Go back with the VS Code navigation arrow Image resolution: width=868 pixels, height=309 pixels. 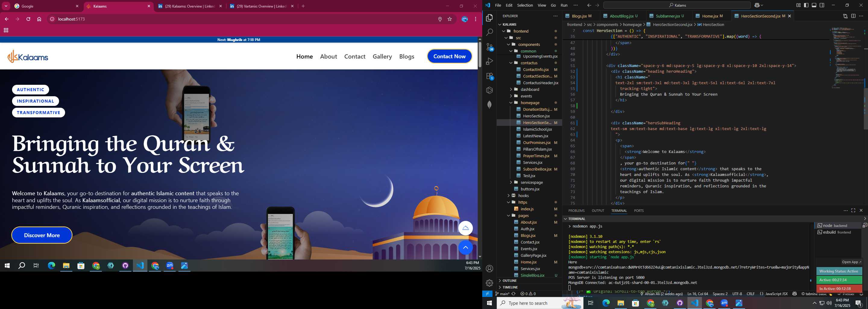589,5
